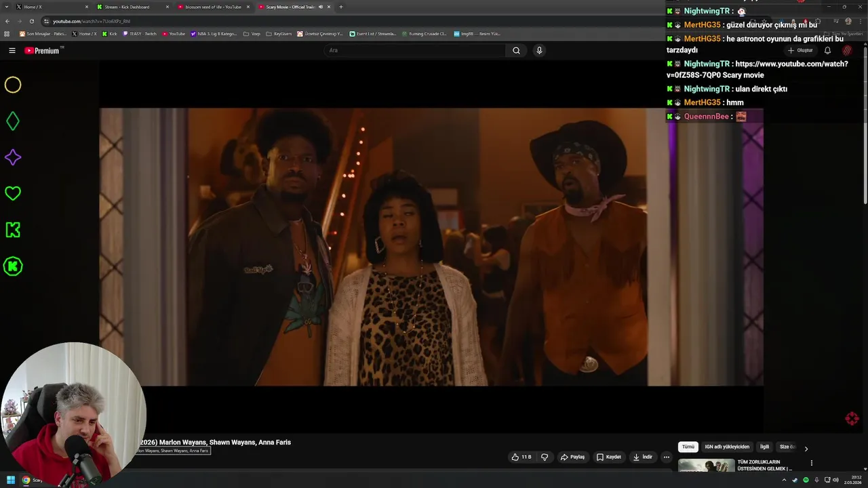Dislike the video with thumbs-down icon
Viewport: 868px width, 488px height.
tap(545, 457)
